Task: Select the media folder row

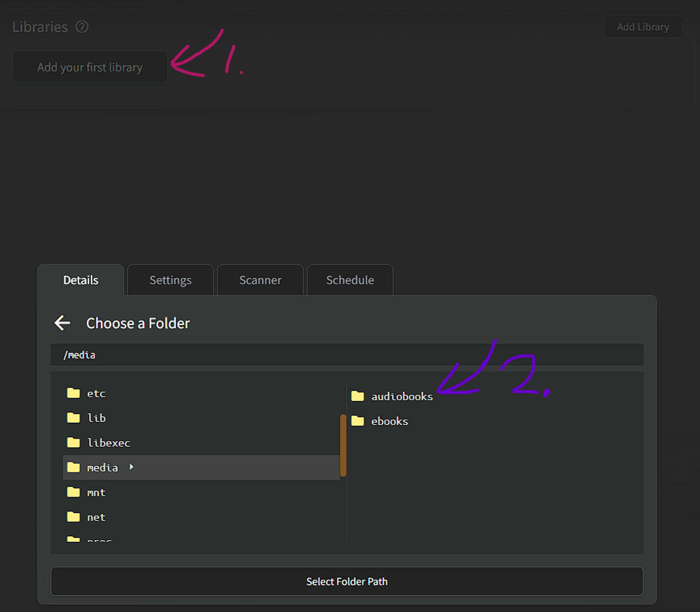Action: click(201, 467)
